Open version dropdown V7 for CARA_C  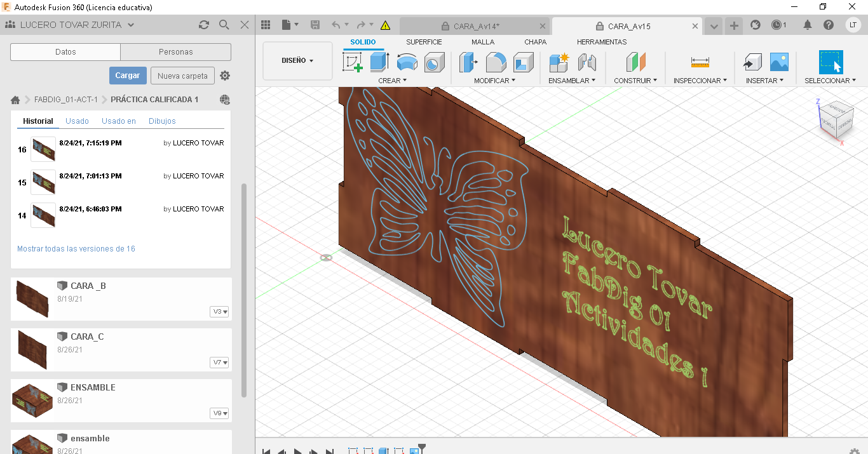(x=219, y=363)
